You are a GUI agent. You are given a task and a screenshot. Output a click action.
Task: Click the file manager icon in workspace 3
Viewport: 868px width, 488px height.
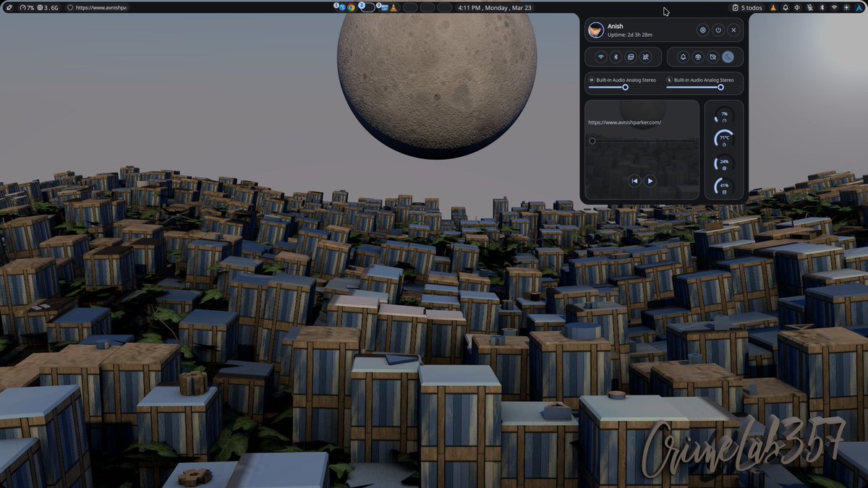[385, 7]
